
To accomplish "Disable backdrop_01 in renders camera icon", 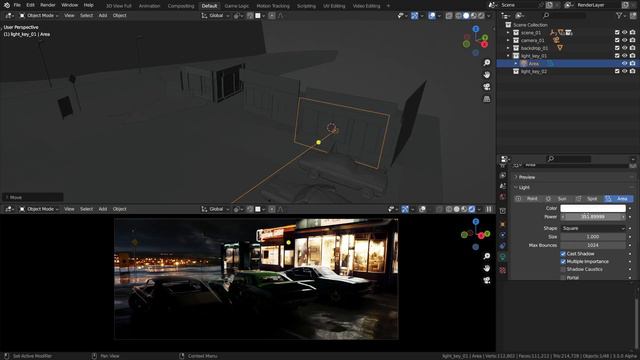I will [632, 48].
